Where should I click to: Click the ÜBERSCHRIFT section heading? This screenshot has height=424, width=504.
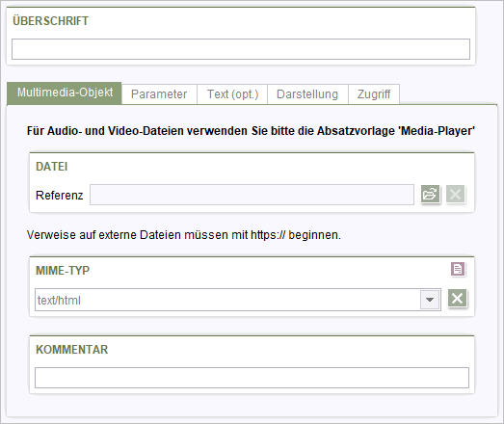pos(50,21)
